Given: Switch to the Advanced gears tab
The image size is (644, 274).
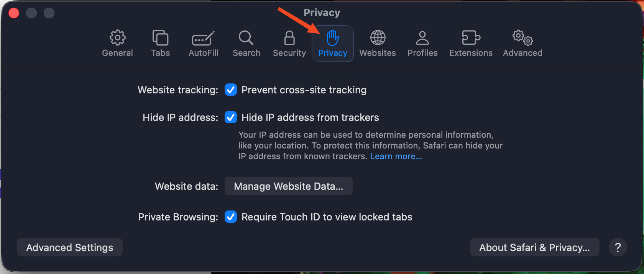Looking at the screenshot, I should pyautogui.click(x=522, y=38).
